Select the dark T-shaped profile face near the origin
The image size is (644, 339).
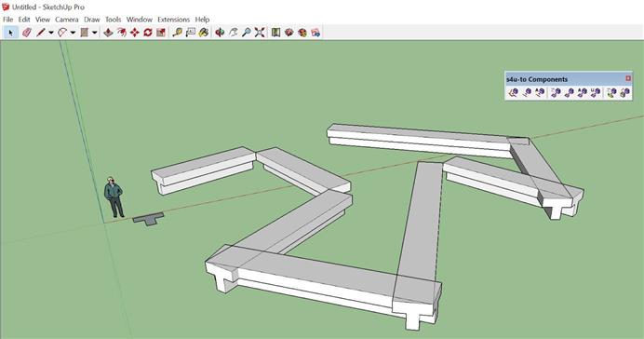coord(148,219)
